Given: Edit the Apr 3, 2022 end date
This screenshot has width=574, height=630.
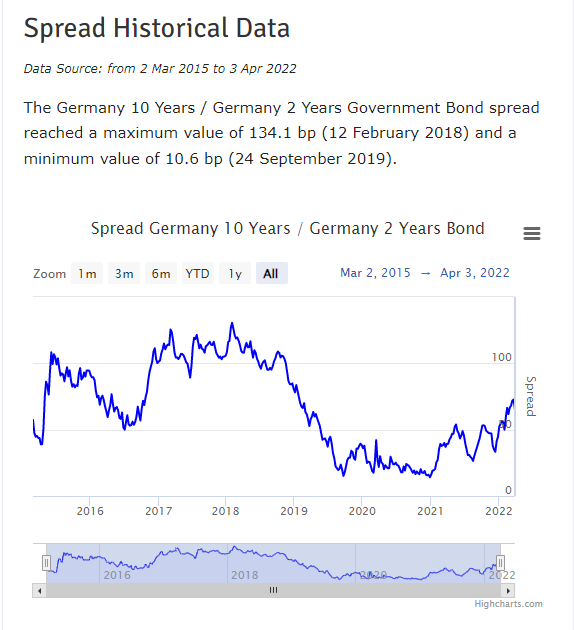Looking at the screenshot, I should [475, 273].
